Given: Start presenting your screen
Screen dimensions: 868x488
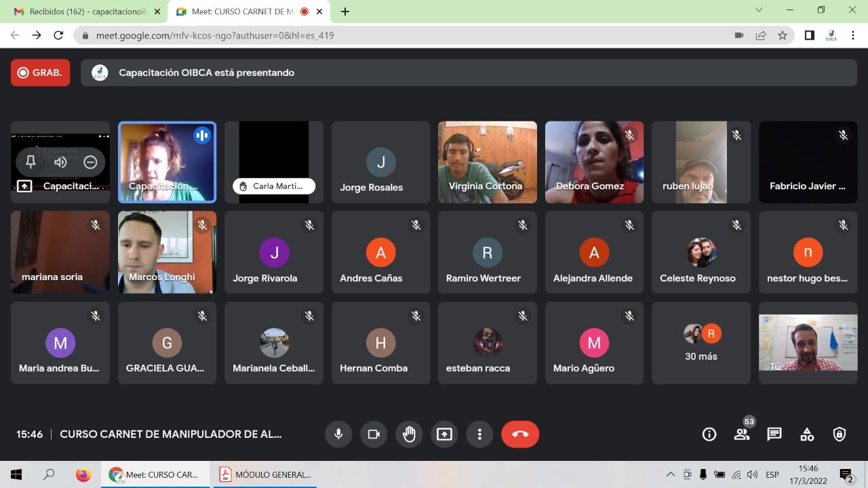Looking at the screenshot, I should [444, 434].
